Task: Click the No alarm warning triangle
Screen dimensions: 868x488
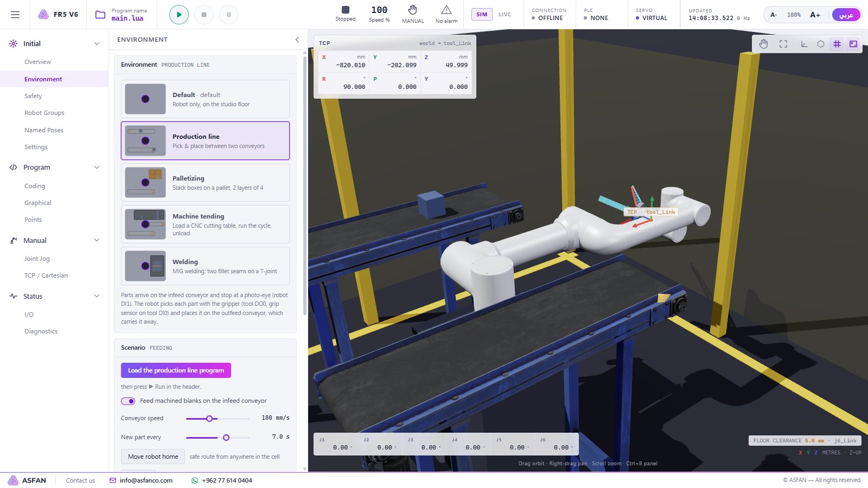Action: [446, 10]
